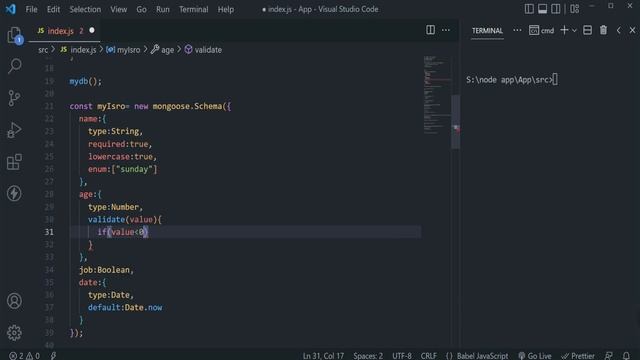Toggle Secondary Side Bar layout icon
The width and height of the screenshot is (640, 360).
[556, 9]
